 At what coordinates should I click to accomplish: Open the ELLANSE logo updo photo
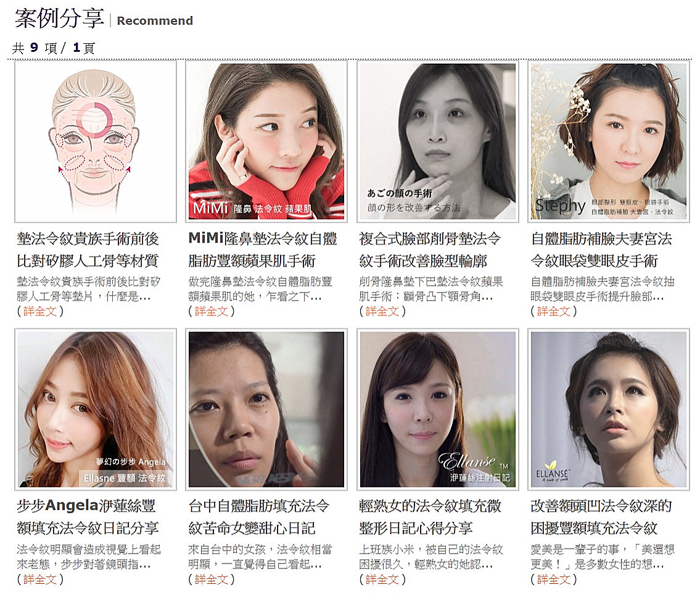tap(609, 410)
